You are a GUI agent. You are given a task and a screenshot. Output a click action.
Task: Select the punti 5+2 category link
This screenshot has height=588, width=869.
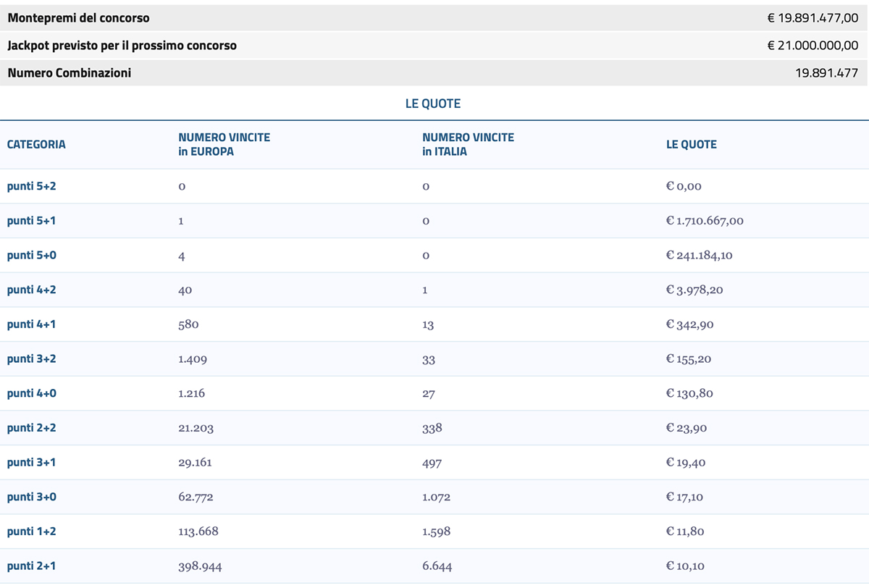pyautogui.click(x=29, y=186)
